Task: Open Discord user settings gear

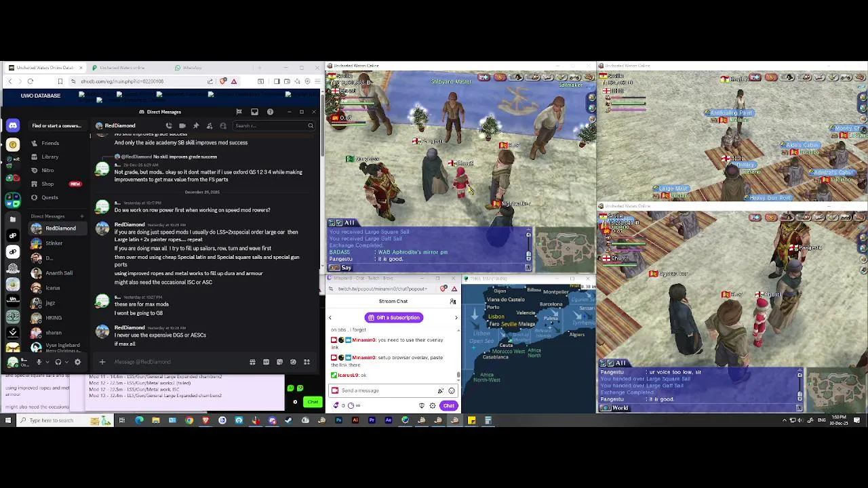Action: (x=77, y=362)
